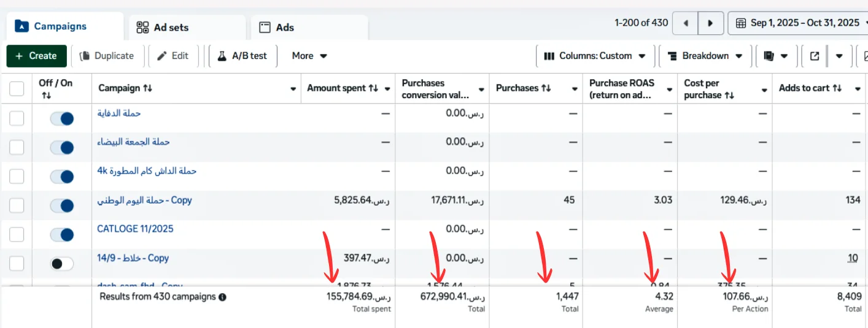Click adds to cart value 134
This screenshot has height=328, width=868.
click(x=853, y=200)
